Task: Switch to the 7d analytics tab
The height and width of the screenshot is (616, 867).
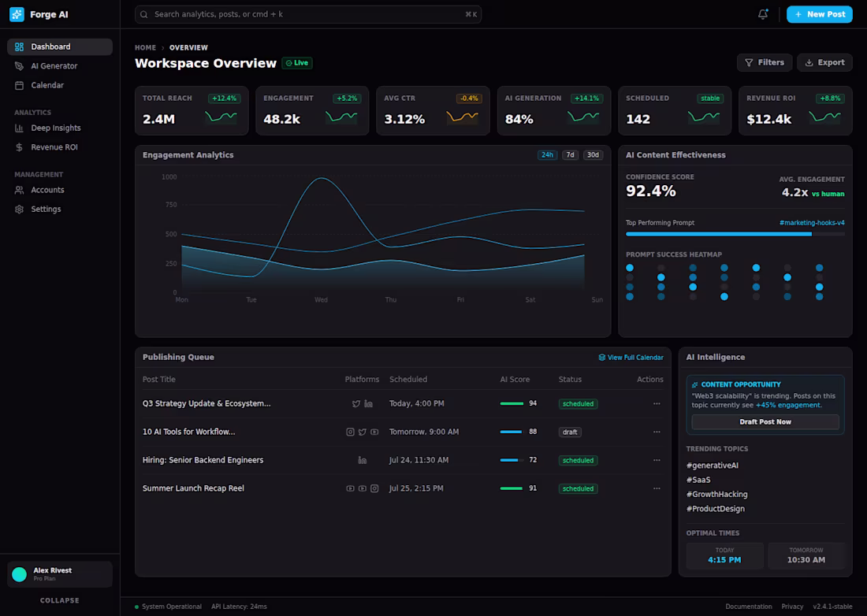Action: 569,154
